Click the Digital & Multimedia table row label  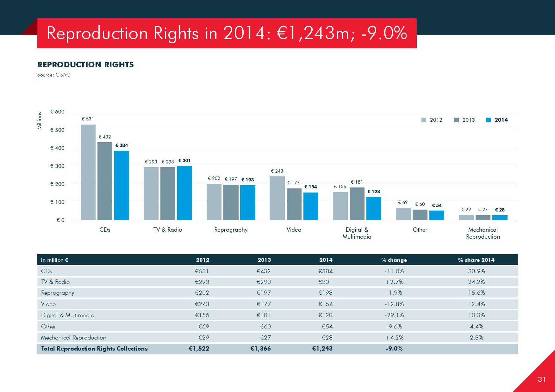coord(68,315)
